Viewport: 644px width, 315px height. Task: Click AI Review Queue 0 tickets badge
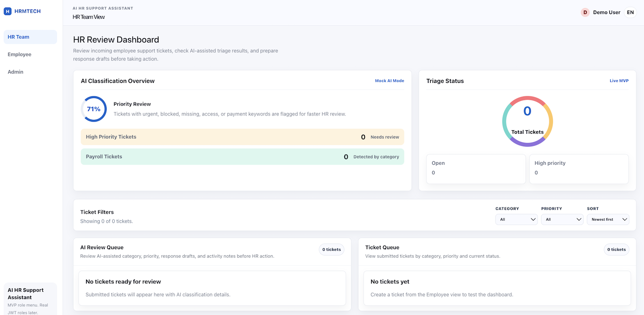coord(332,249)
